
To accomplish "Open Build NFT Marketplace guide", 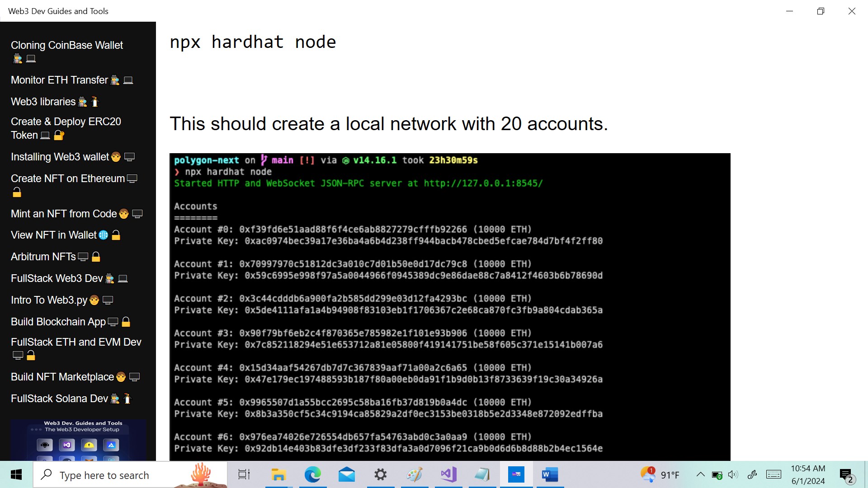I will pos(62,377).
